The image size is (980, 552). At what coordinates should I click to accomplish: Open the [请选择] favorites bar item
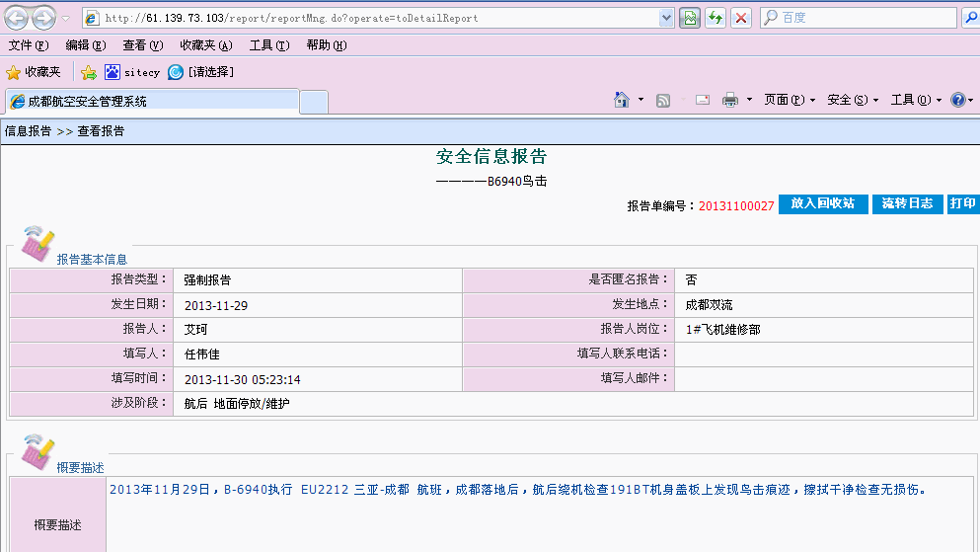[x=201, y=72]
